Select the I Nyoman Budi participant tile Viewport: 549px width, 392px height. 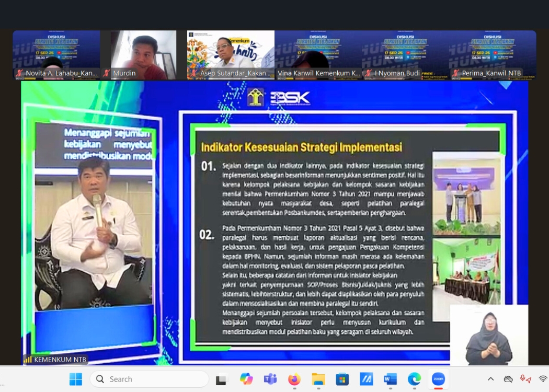click(x=405, y=54)
